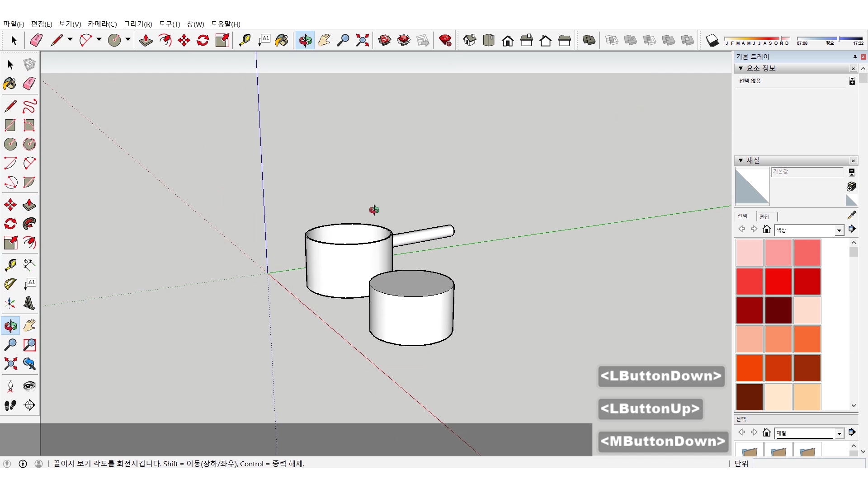868x488 pixels.
Task: Collapse the 재질 materials panel
Action: [x=741, y=160]
